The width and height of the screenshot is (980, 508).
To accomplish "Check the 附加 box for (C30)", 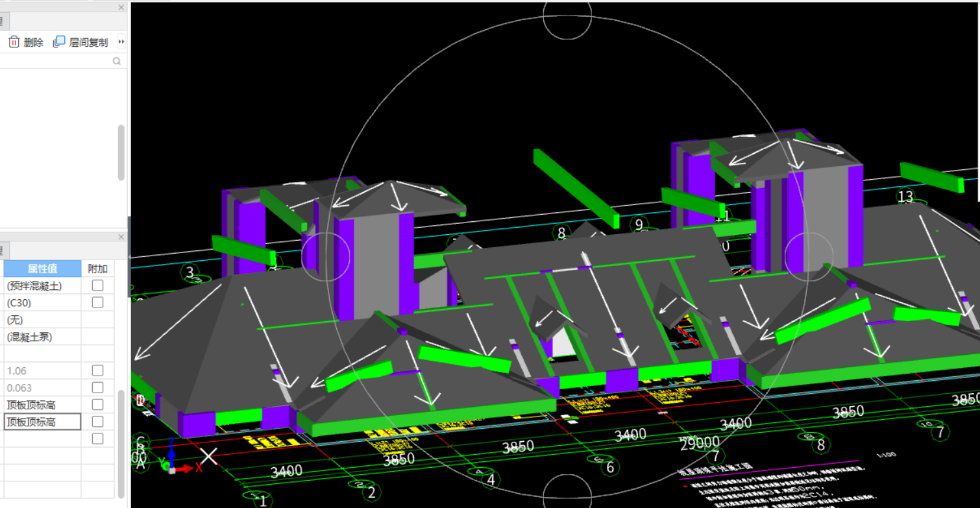I will (97, 302).
